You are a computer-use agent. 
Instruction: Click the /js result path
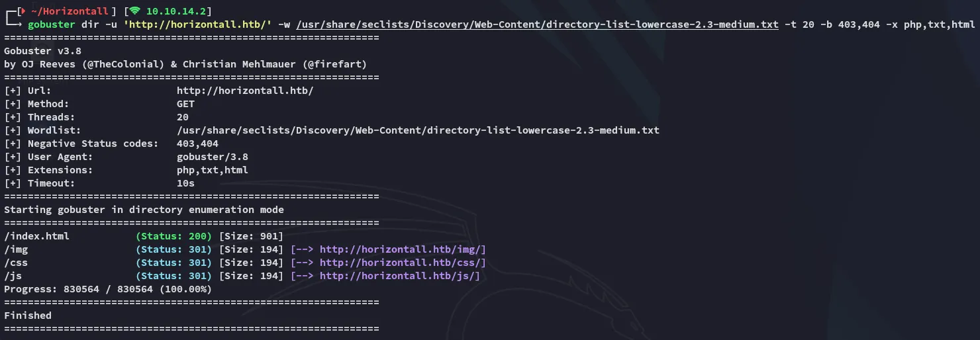click(13, 276)
